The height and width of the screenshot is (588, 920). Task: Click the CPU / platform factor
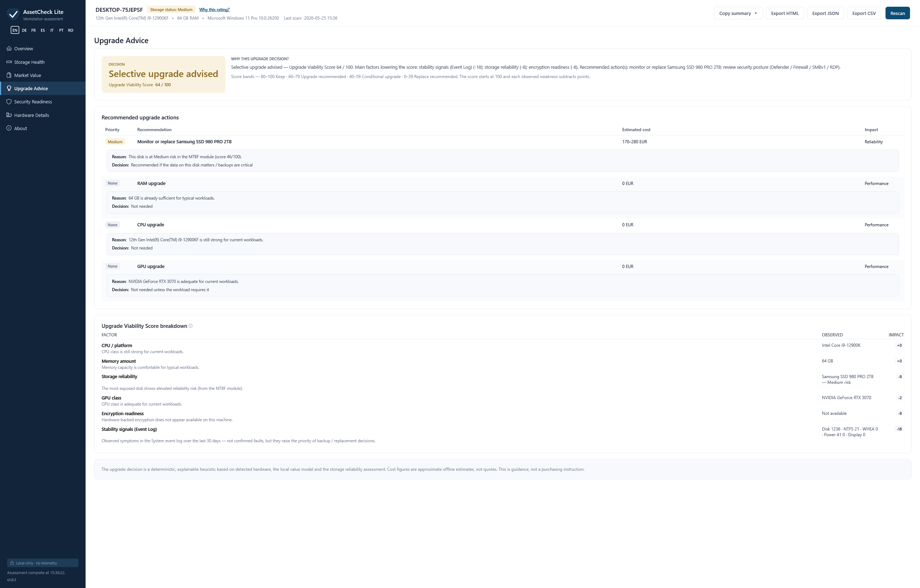(x=117, y=346)
